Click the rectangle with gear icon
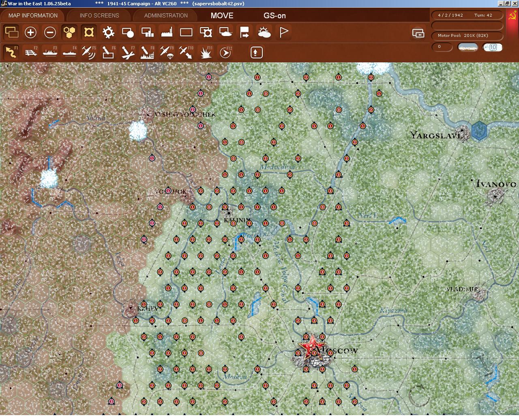519x420 pixels. pyautogui.click(x=206, y=32)
